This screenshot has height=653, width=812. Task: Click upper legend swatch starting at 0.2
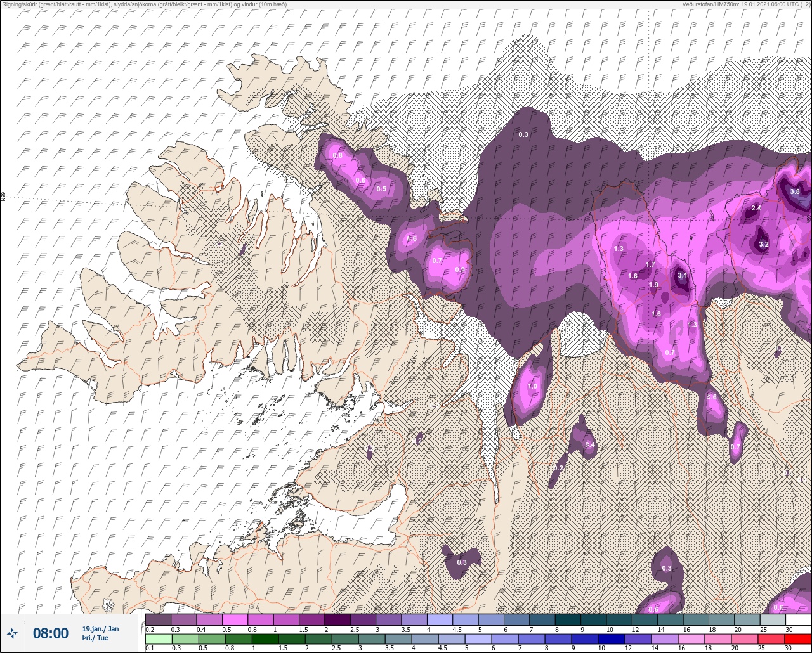click(x=158, y=619)
